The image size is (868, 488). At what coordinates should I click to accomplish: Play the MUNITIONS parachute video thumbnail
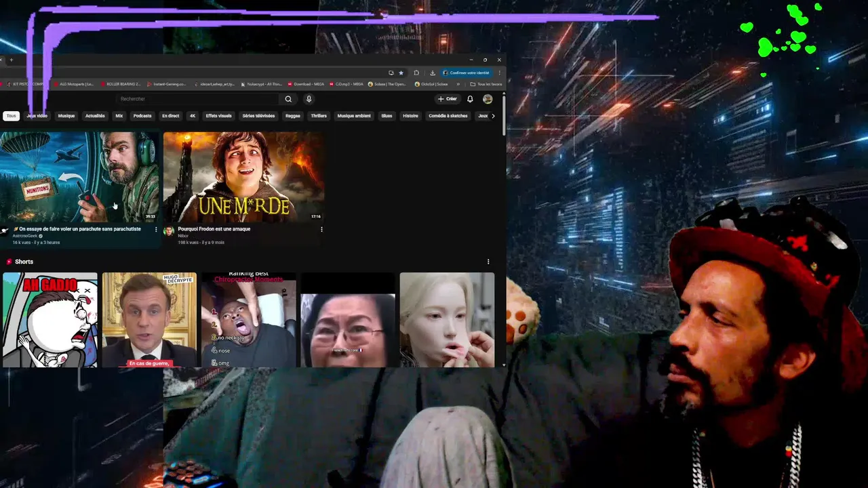[x=79, y=177]
